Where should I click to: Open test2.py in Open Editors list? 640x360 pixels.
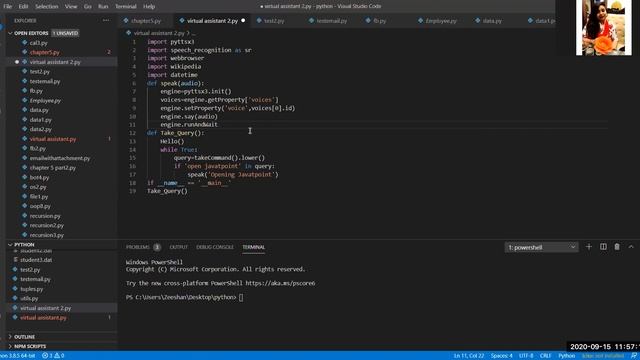40,71
